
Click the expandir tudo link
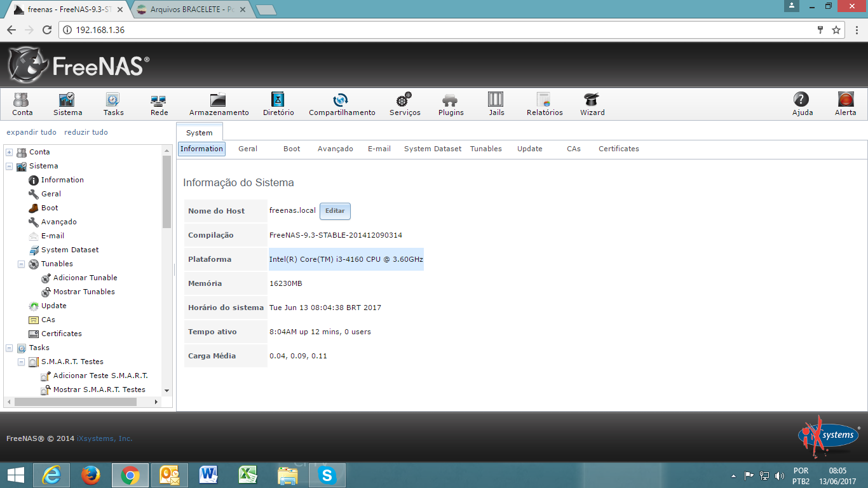point(31,132)
